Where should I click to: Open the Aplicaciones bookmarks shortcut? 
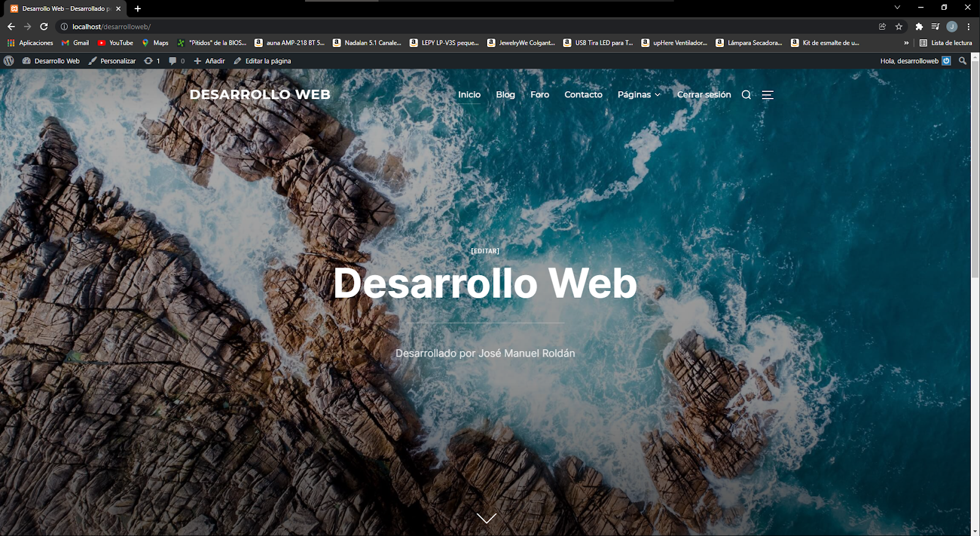point(30,43)
